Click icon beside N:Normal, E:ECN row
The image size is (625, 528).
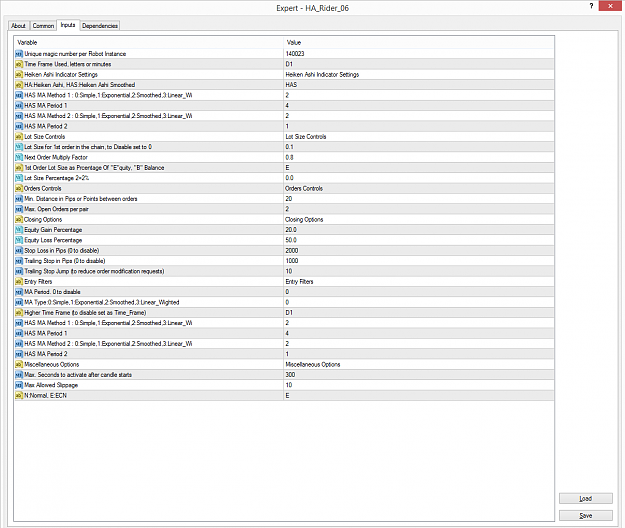tap(19, 396)
